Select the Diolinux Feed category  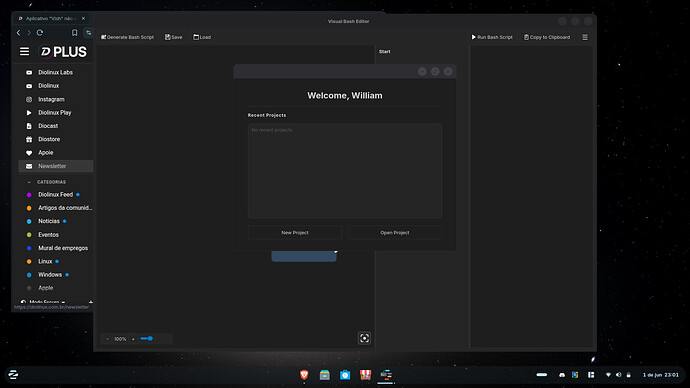[x=55, y=194]
